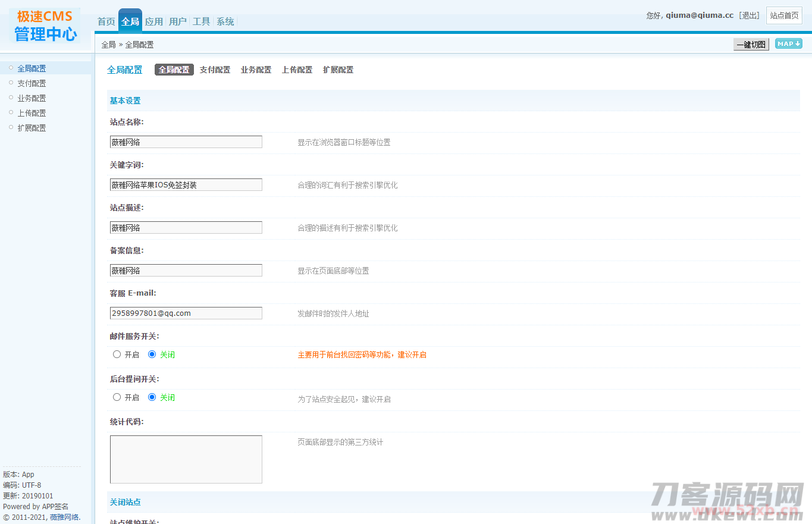Open the 首页 top navigation tab
Viewport: 812px width, 524px height.
[106, 21]
